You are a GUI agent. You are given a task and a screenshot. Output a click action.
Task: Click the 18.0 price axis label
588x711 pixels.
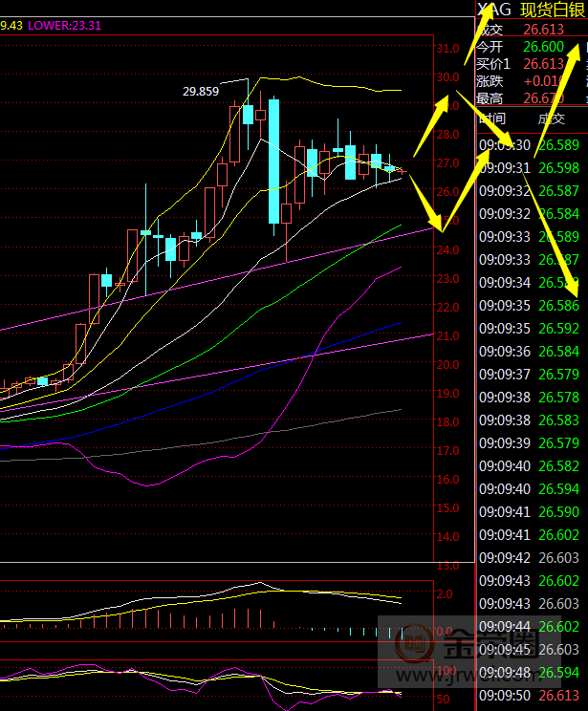(447, 421)
